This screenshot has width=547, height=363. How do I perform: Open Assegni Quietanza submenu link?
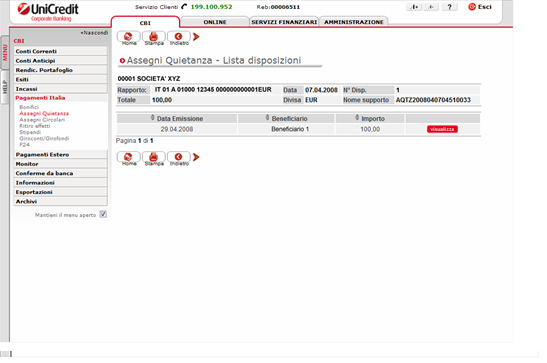(44, 113)
